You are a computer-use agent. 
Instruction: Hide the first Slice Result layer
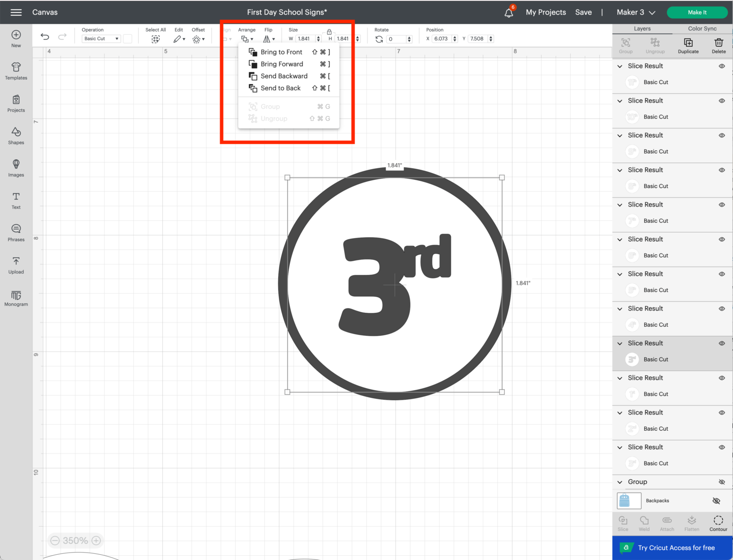tap(722, 66)
